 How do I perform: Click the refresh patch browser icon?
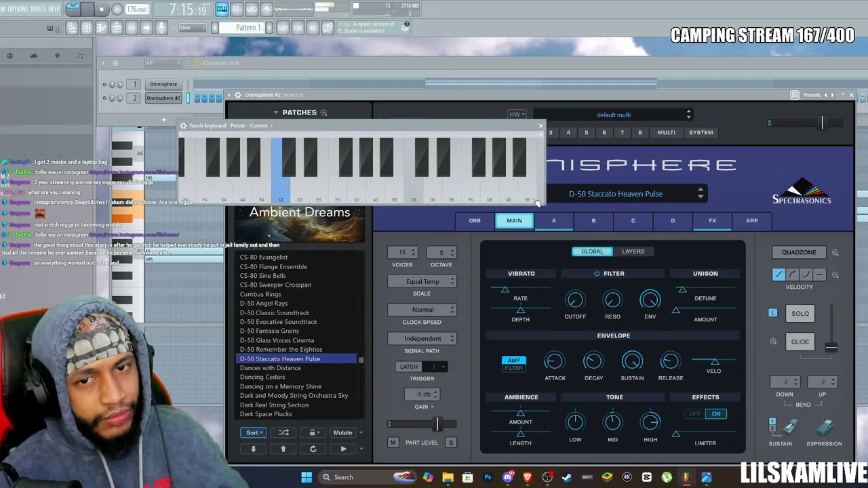coord(313,449)
